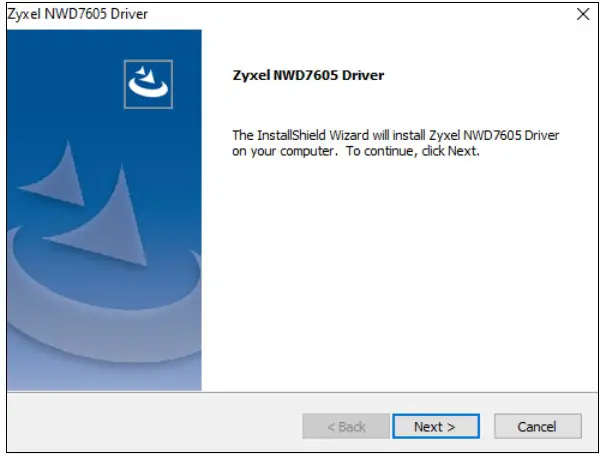
Task: Click the InstallShield Wizard description text
Action: [x=396, y=143]
